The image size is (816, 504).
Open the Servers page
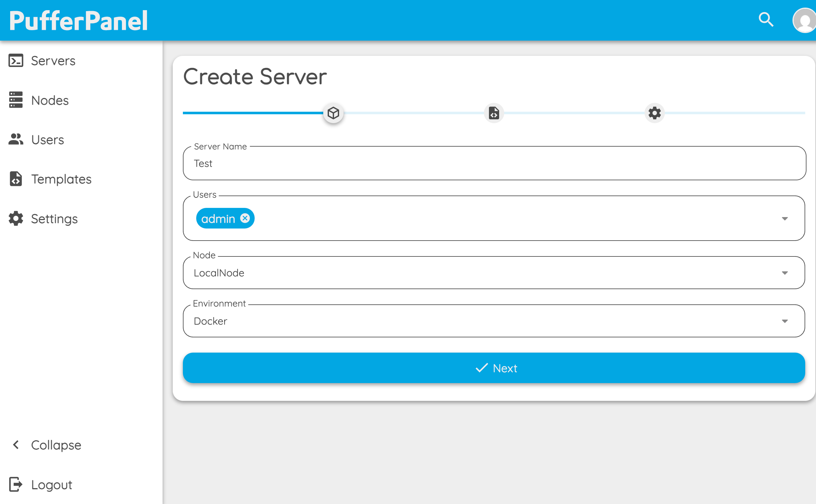click(53, 61)
